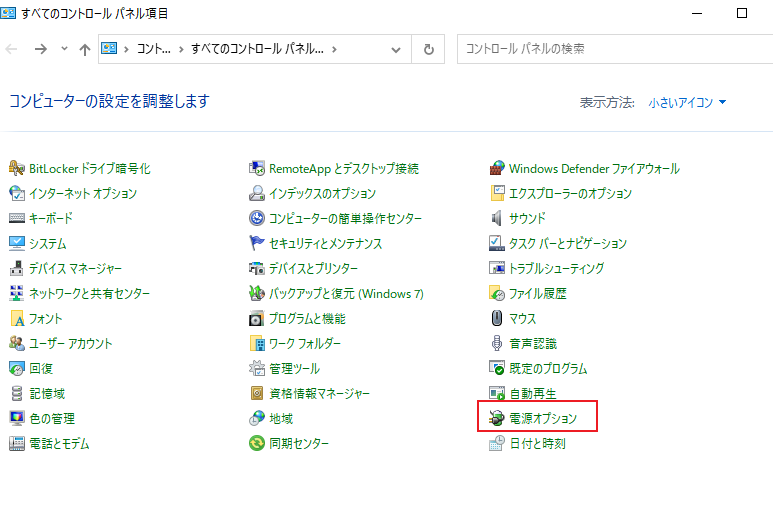Click the BitLocker ドライブ暗号化 icon
The image size is (773, 505).
pyautogui.click(x=17, y=168)
